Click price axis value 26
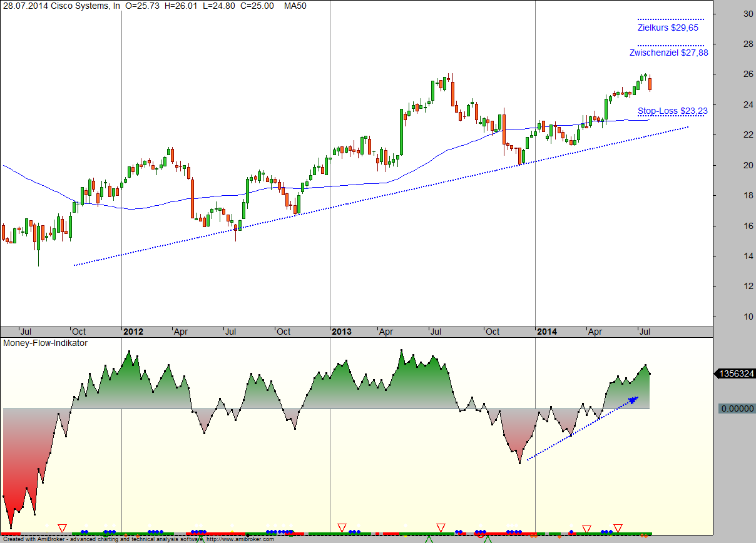The width and height of the screenshot is (756, 543). click(x=748, y=74)
